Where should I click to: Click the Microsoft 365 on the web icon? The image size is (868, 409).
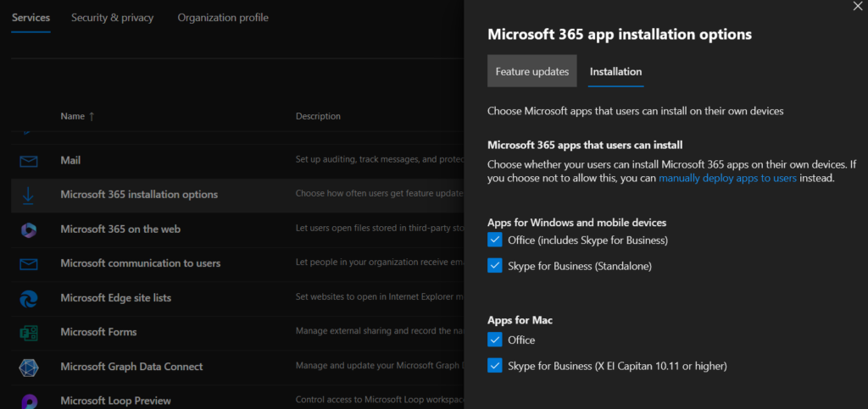[28, 230]
